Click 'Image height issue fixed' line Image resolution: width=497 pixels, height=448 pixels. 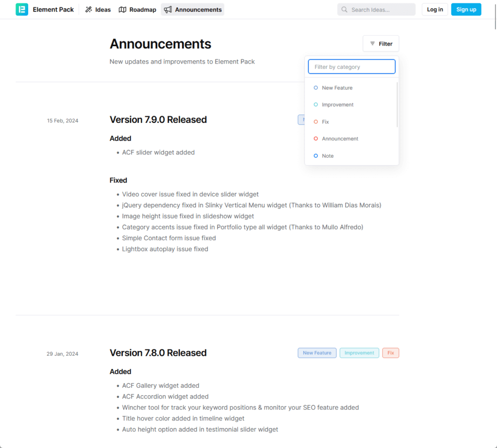click(x=188, y=216)
